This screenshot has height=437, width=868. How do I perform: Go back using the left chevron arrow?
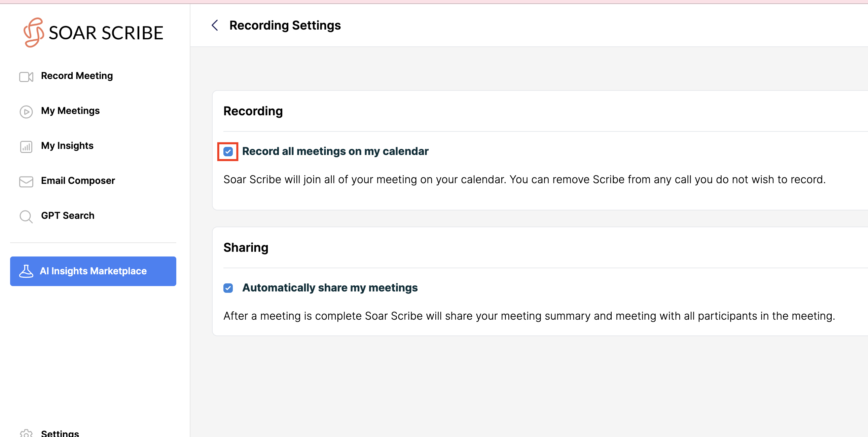(x=215, y=25)
